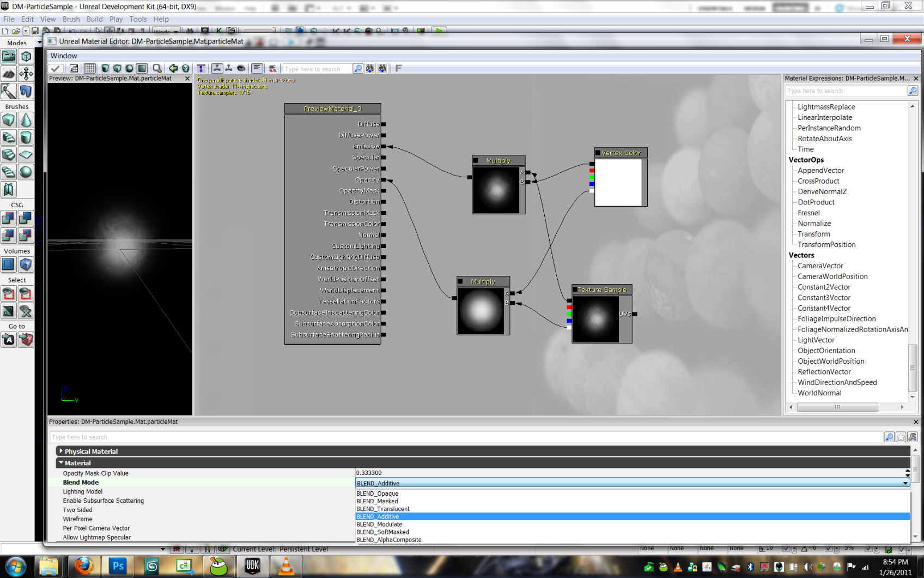This screenshot has height=578, width=924.
Task: Collapse the Material properties section
Action: coord(61,462)
